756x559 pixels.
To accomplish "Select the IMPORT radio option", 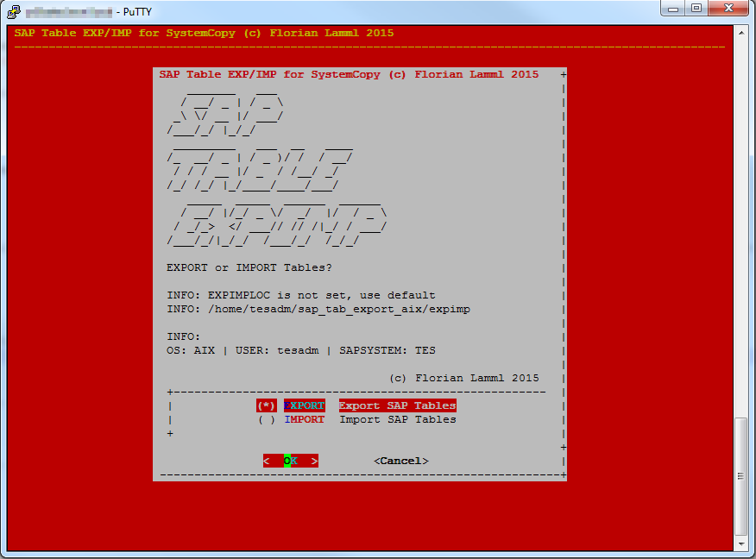I will click(x=266, y=420).
